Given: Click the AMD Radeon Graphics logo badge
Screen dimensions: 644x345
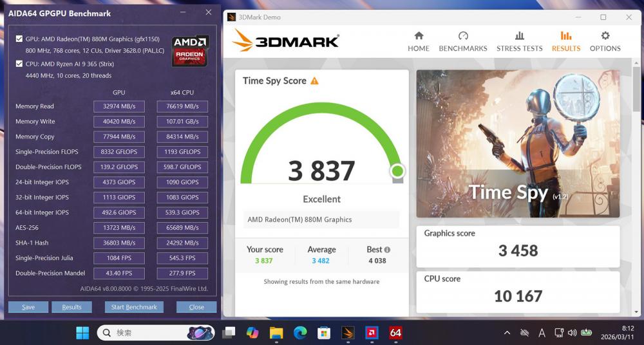Looking at the screenshot, I should [190, 50].
